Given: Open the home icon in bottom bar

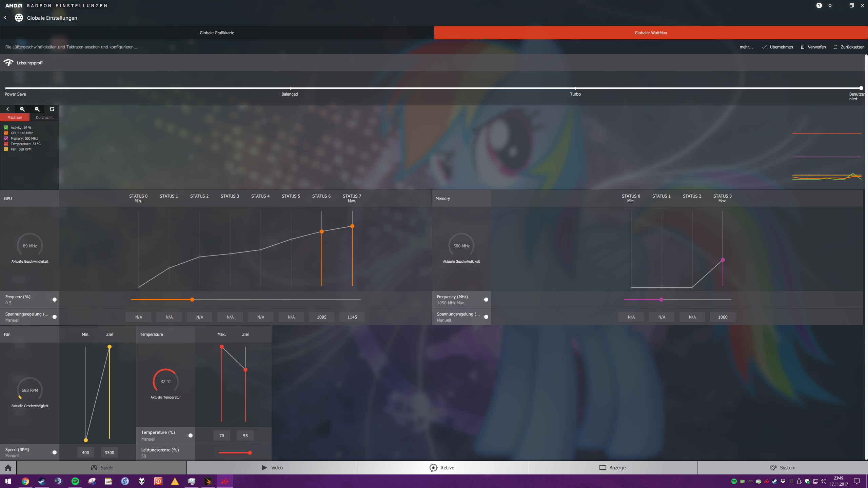Looking at the screenshot, I should (8, 468).
